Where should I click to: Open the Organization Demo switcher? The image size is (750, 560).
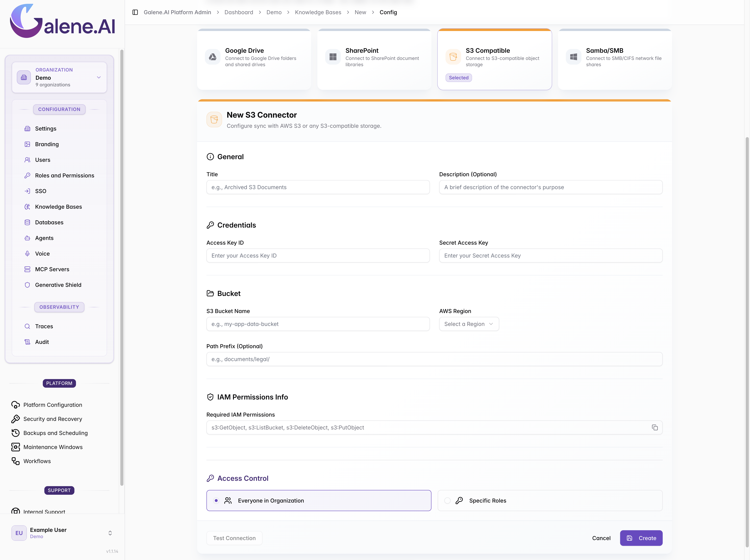[x=59, y=77]
